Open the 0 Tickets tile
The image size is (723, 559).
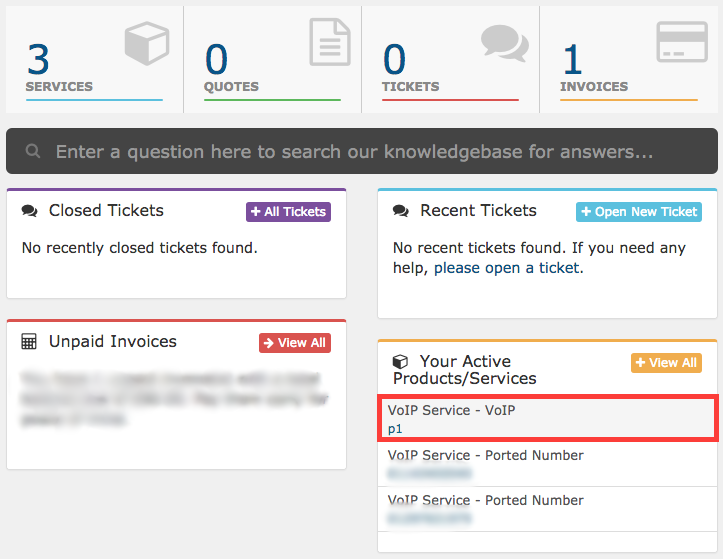click(x=450, y=59)
